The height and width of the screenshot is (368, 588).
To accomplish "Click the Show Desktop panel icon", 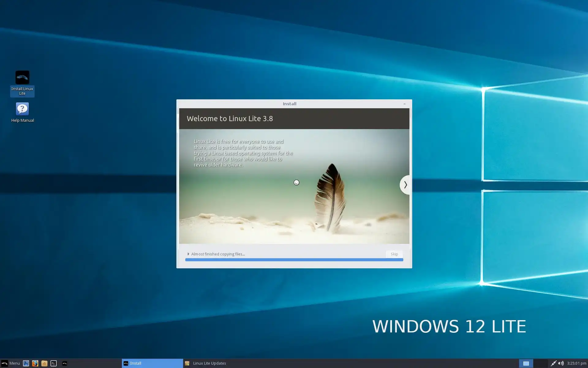I will click(26, 363).
